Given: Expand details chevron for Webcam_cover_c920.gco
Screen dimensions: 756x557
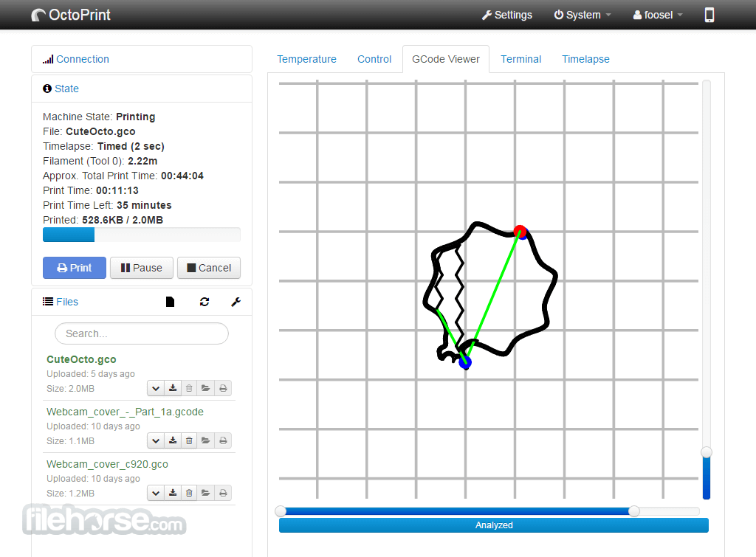Looking at the screenshot, I should pos(155,493).
